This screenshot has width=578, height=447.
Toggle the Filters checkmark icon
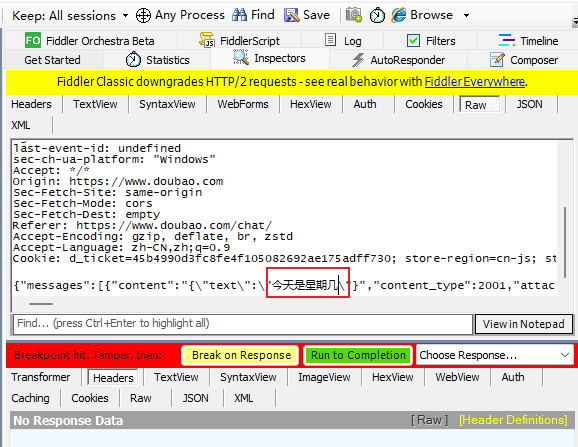[413, 41]
